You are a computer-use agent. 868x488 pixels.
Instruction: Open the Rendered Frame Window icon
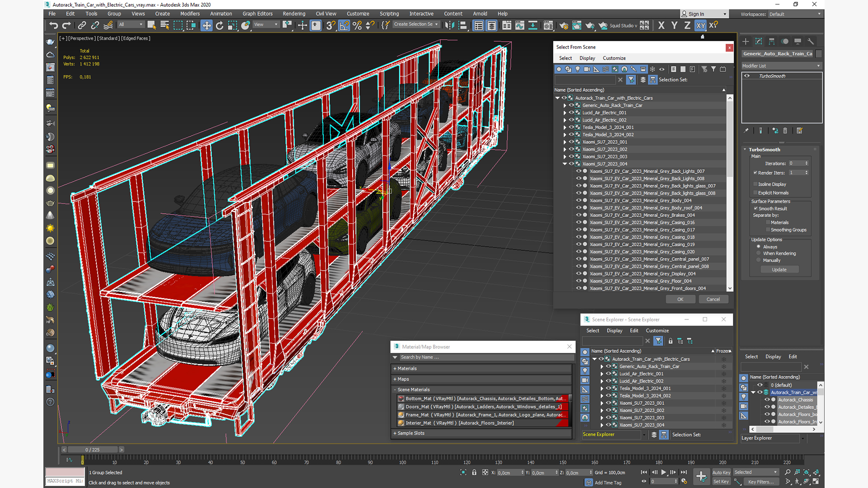577,25
